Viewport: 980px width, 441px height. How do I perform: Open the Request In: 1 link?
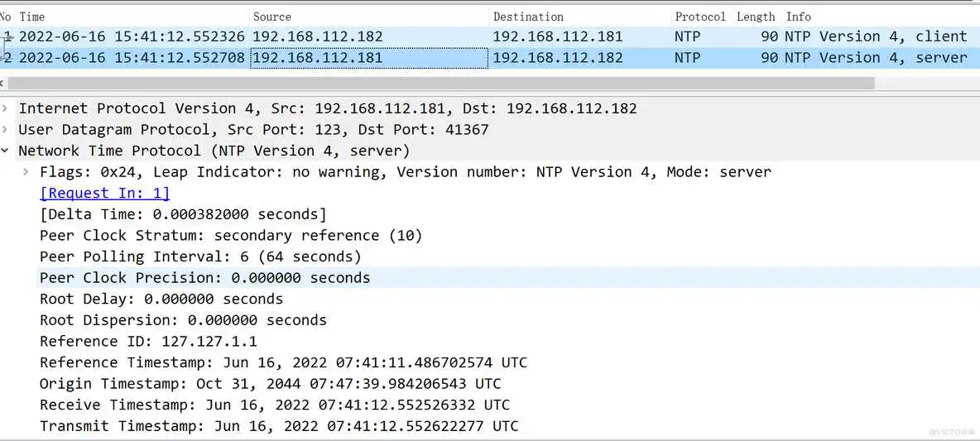104,193
